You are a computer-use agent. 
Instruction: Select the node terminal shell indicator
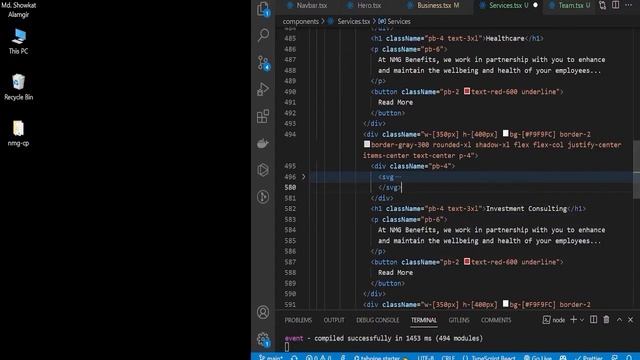(x=554, y=320)
